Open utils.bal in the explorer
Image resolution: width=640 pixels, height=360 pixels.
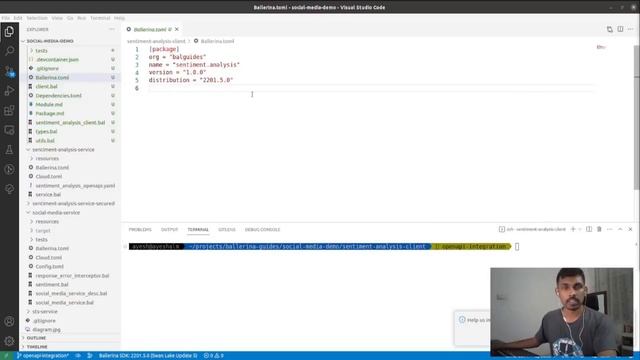click(x=45, y=140)
